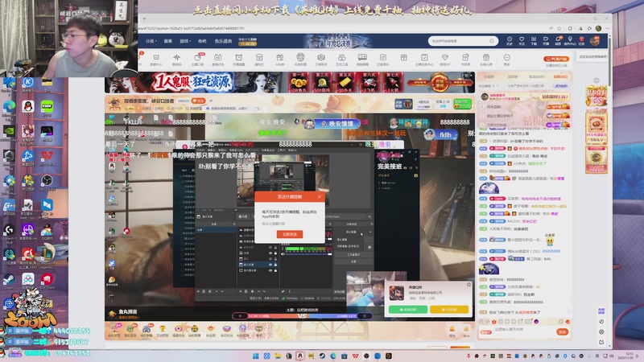Open 数据中心 in the streamer toolbar
The height and width of the screenshot is (362, 644).
pos(156,60)
